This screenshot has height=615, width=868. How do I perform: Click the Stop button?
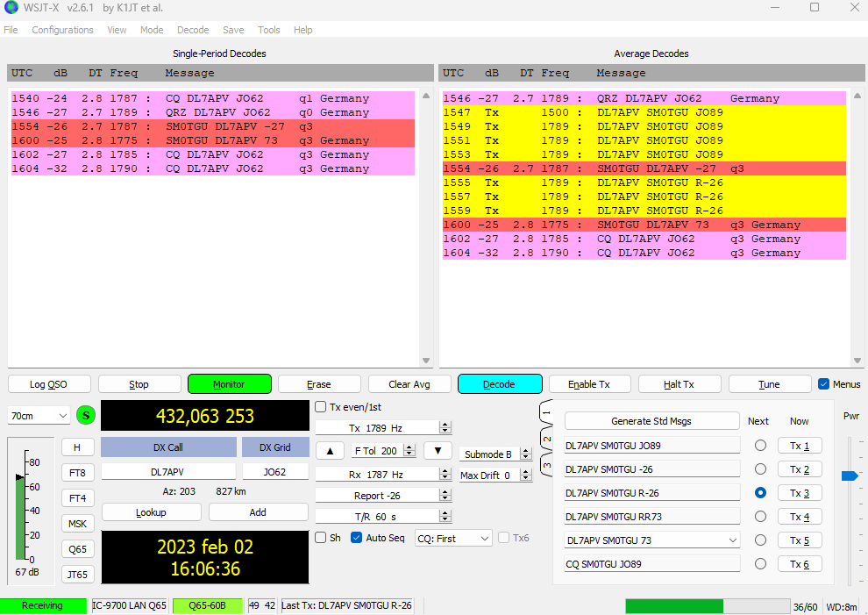[x=139, y=384]
